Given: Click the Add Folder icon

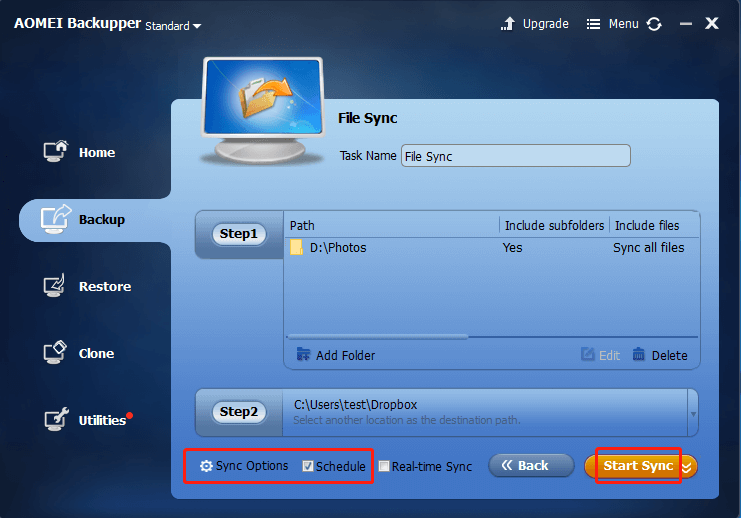Looking at the screenshot, I should pyautogui.click(x=303, y=354).
